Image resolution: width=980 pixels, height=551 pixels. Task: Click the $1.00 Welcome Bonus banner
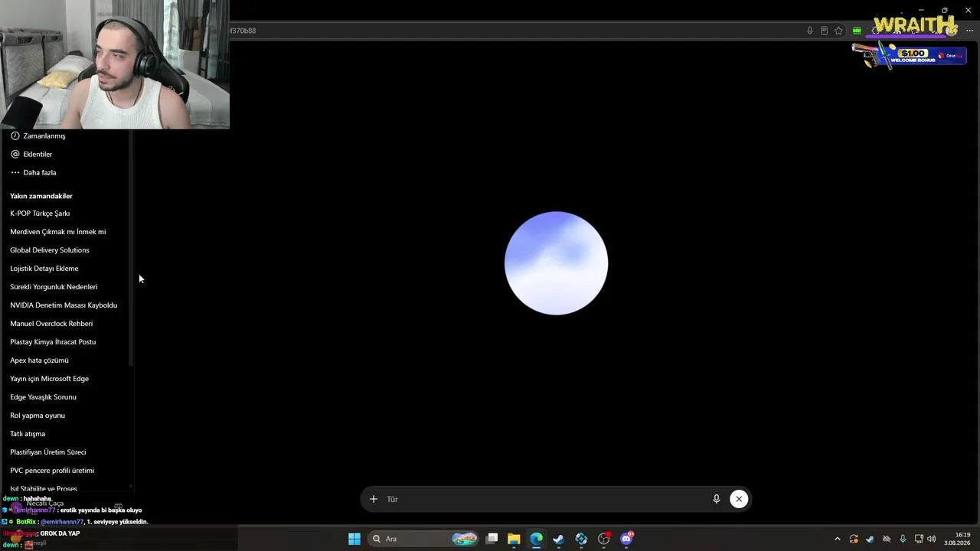click(x=909, y=56)
